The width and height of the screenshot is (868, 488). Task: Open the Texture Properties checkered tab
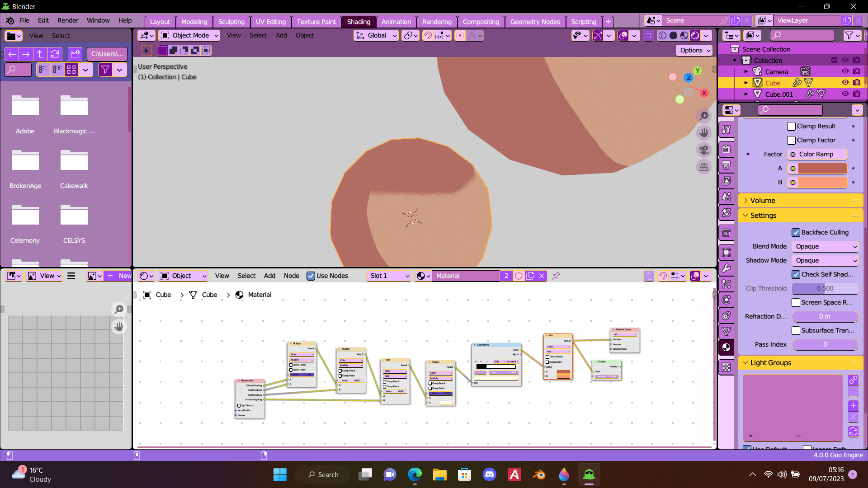726,367
